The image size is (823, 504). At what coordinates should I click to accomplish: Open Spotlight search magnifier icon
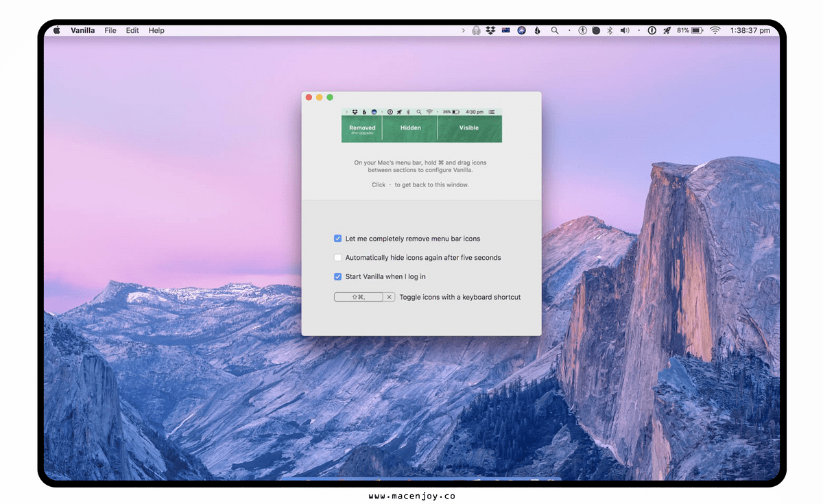click(x=554, y=31)
